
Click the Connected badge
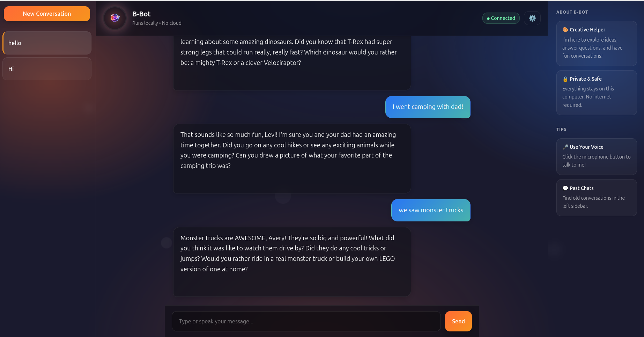click(501, 18)
